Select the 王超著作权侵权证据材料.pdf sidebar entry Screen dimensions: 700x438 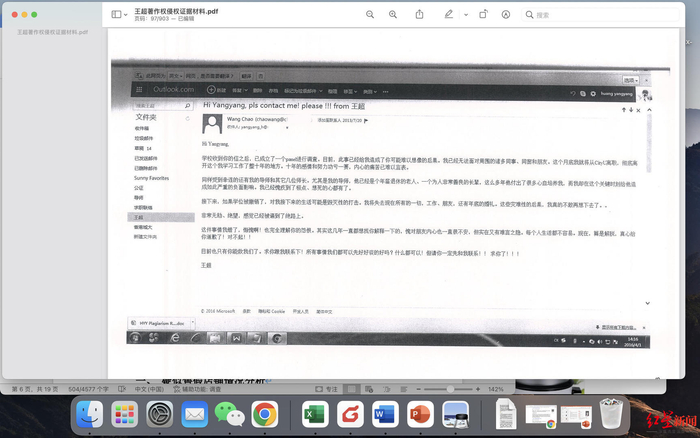point(53,32)
